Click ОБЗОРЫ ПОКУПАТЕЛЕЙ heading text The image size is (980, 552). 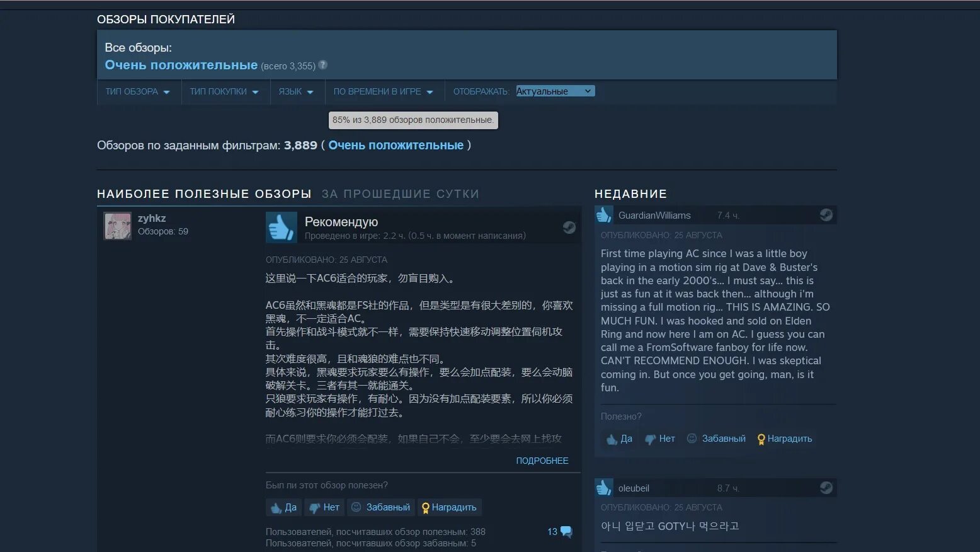166,20
